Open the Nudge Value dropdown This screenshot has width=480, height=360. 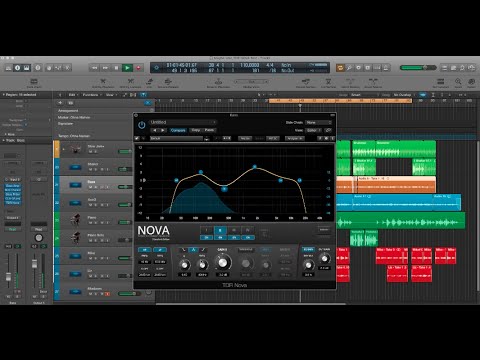tap(251, 82)
